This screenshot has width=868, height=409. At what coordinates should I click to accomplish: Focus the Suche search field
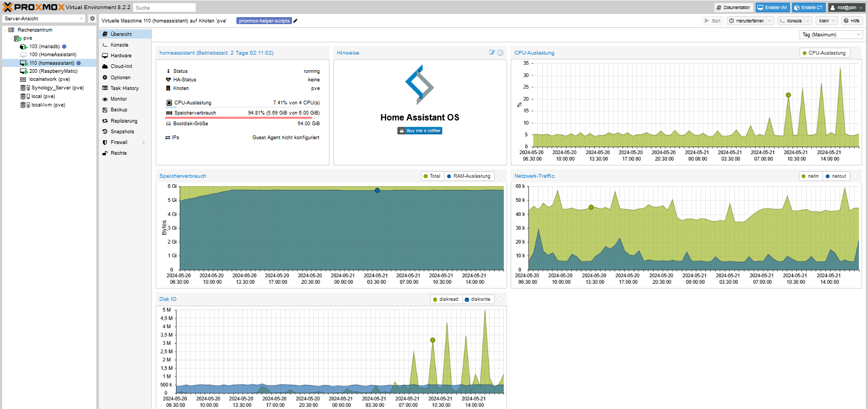165,7
